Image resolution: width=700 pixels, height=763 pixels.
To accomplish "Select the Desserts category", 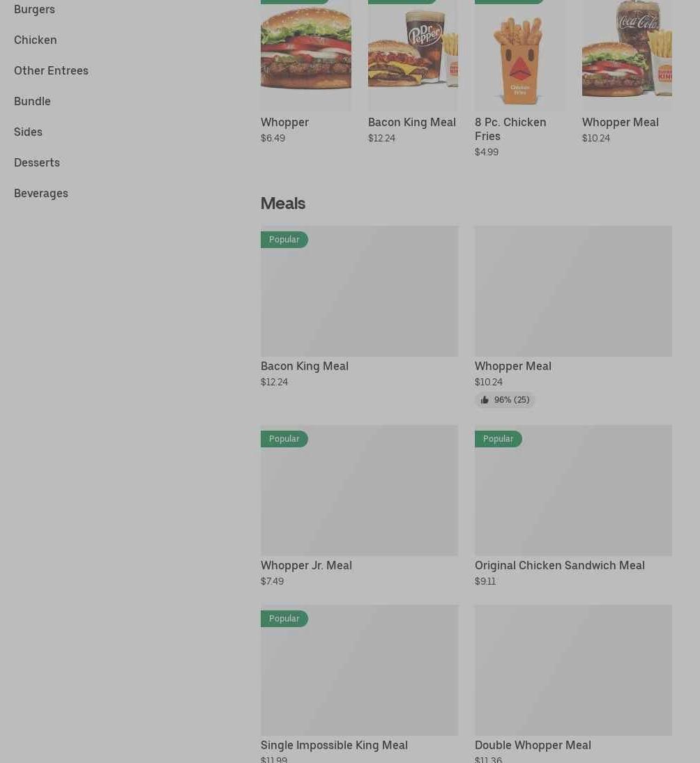I will [37, 162].
